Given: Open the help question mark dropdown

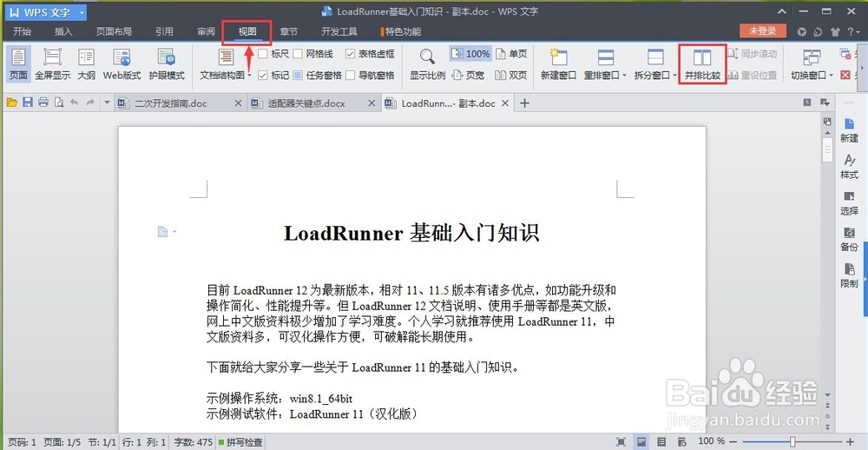Looking at the screenshot, I should [853, 31].
